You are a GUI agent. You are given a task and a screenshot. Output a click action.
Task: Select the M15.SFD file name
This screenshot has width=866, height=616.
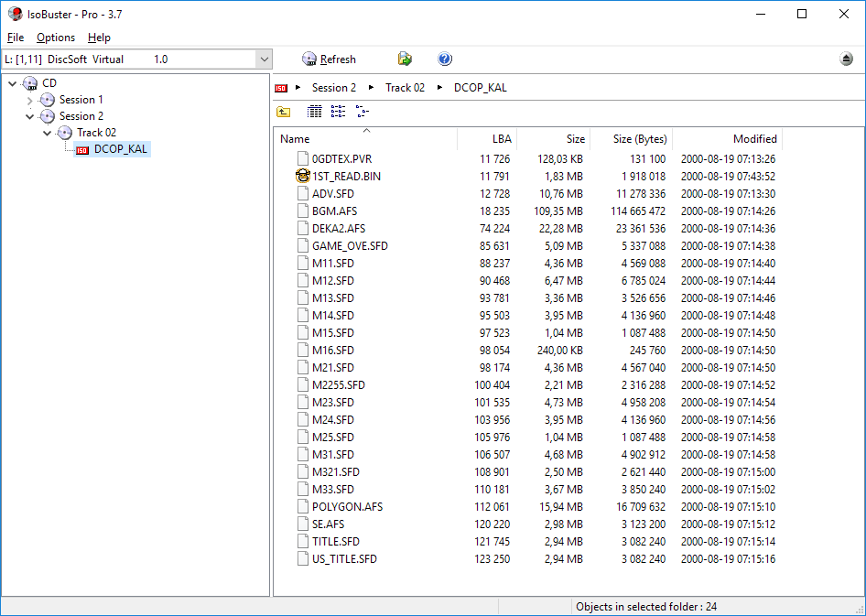[x=333, y=333]
